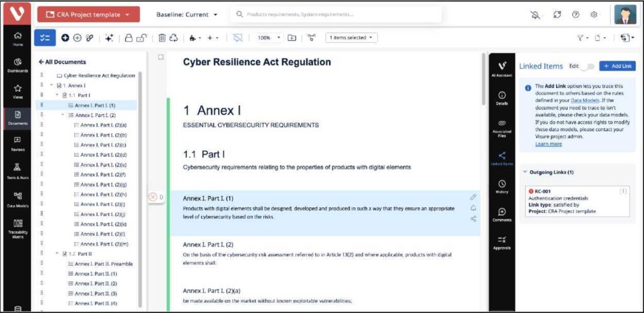The image size is (644, 313).
Task: Open the History panel tab
Action: (x=501, y=187)
